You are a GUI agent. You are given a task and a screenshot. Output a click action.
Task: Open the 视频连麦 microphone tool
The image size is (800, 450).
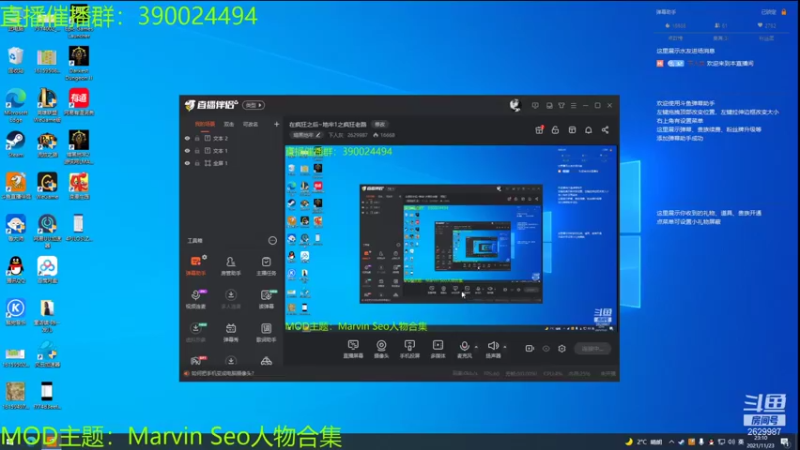click(196, 299)
